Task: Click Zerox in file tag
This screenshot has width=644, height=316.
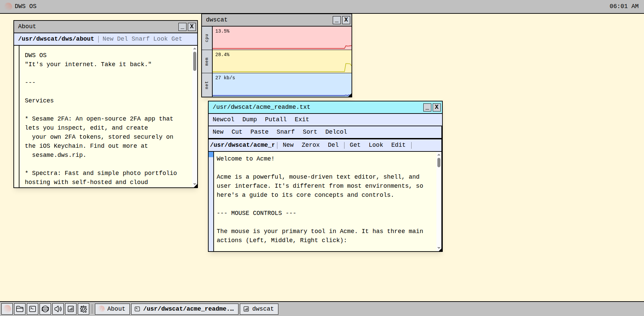Action: coord(311,145)
